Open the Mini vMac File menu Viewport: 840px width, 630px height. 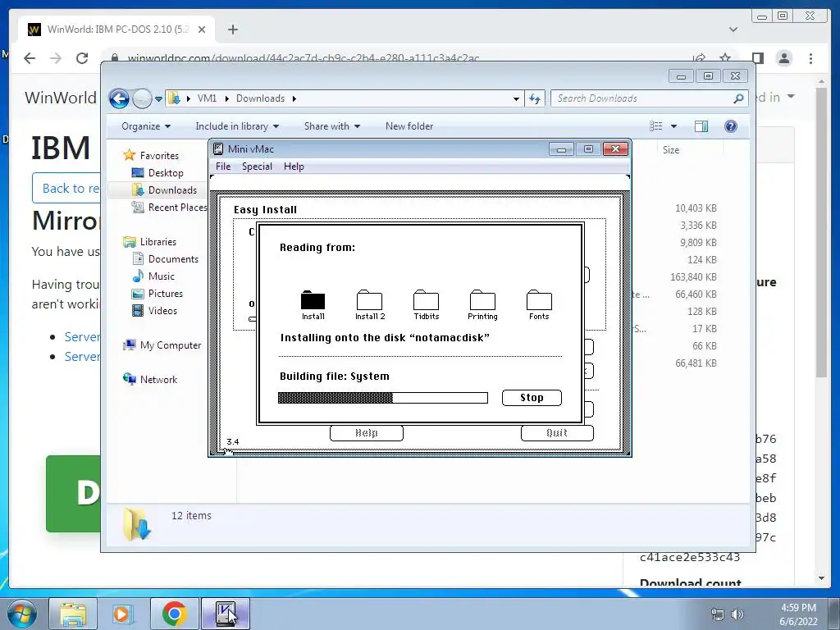223,166
